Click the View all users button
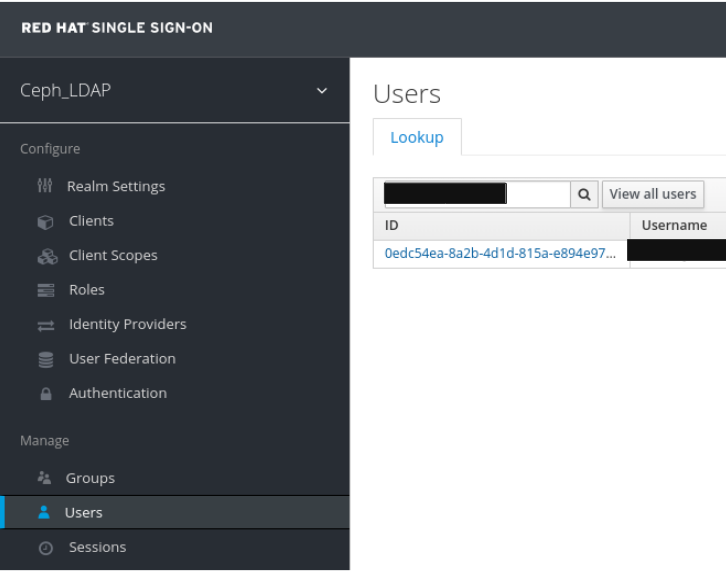The height and width of the screenshot is (572, 726). point(652,194)
